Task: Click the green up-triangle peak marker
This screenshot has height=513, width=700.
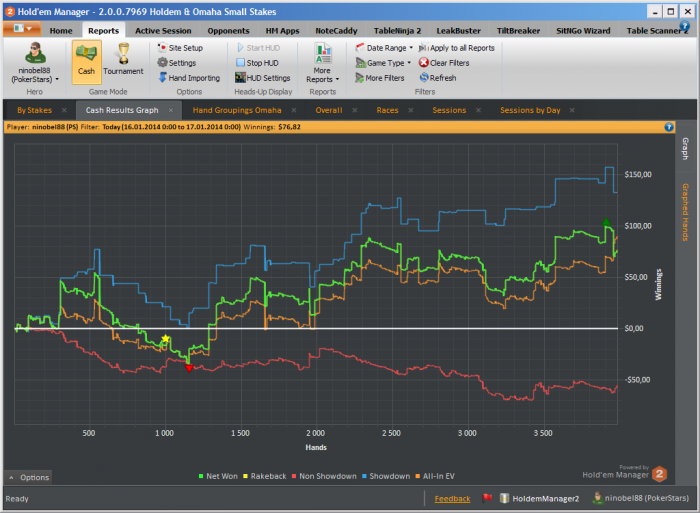Action: tap(606, 221)
